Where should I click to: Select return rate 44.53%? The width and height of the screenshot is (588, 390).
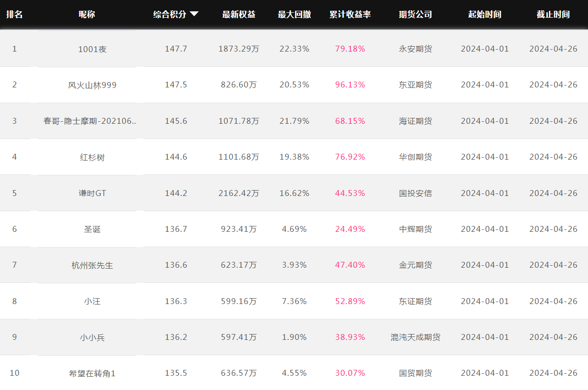[350, 193]
